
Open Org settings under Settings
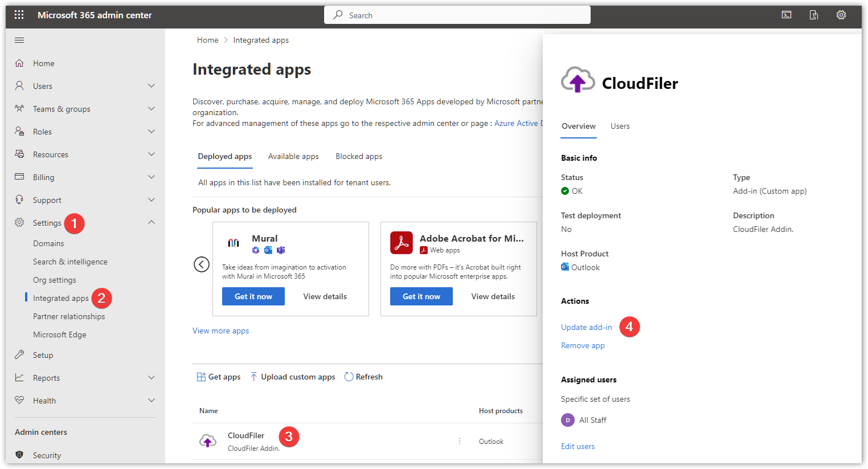(x=55, y=280)
